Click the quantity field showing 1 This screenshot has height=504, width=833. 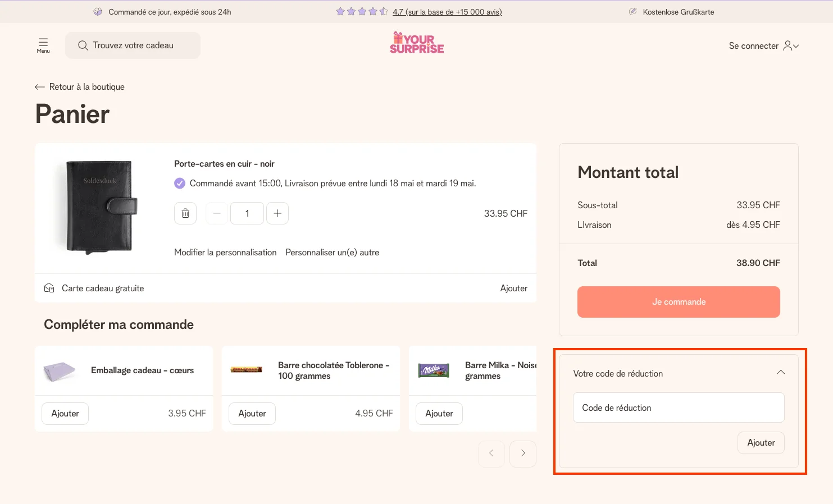[247, 213]
